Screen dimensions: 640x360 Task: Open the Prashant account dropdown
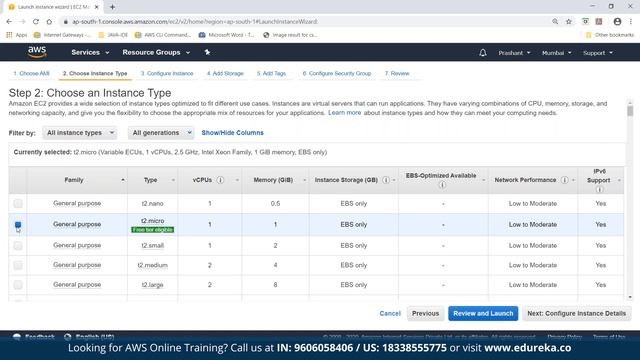tap(514, 53)
